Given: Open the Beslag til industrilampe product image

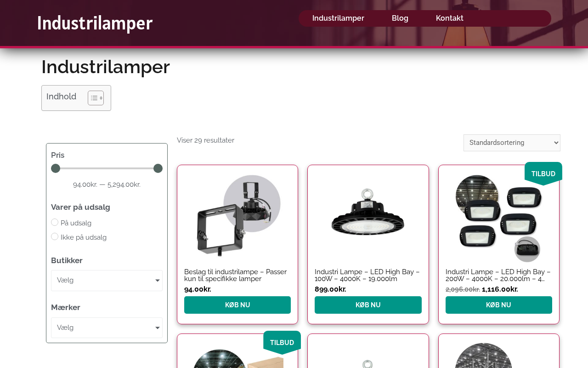Looking at the screenshot, I should tap(237, 216).
